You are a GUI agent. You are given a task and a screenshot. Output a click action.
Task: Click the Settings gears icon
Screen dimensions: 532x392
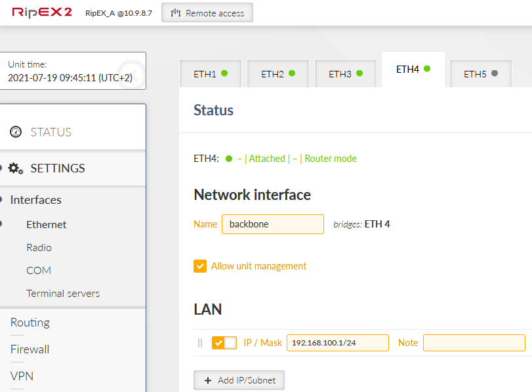tap(16, 168)
